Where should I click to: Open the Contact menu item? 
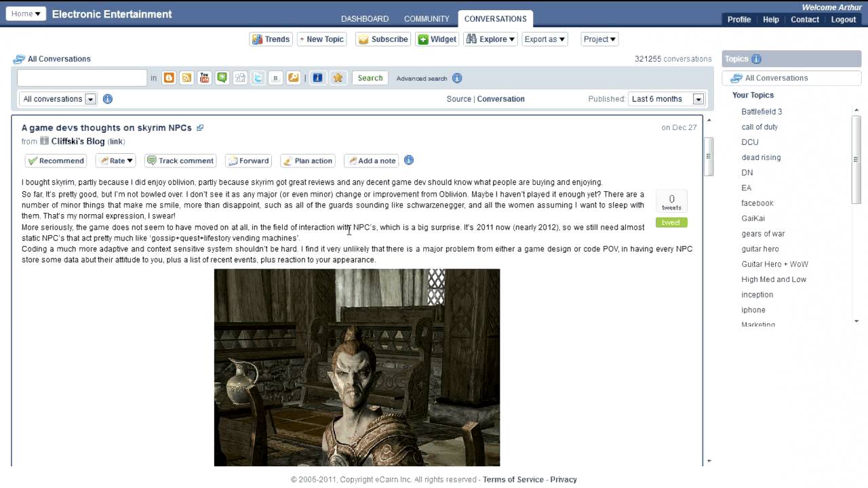click(x=805, y=20)
